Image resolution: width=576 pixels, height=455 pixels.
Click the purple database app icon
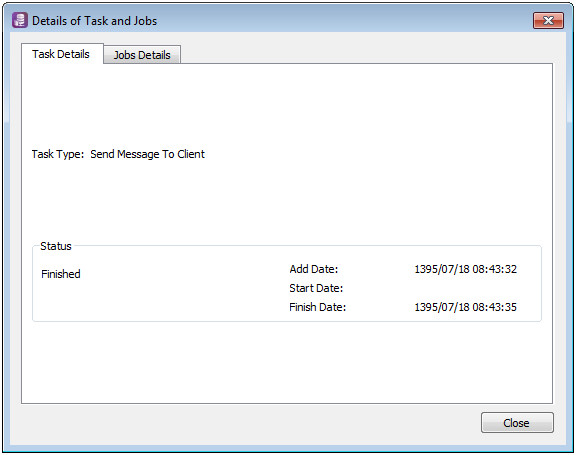click(x=19, y=20)
